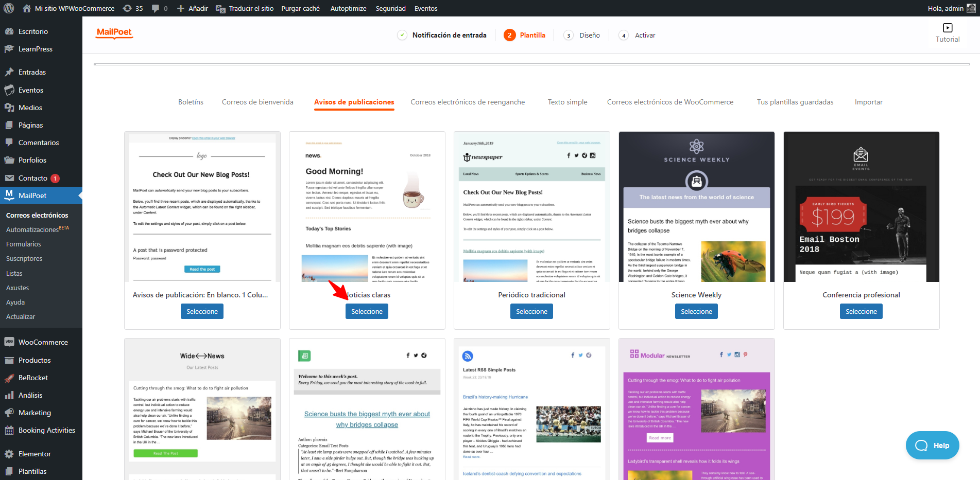Preview the Good Morning news template thumbnail
Screen dimensions: 980x480
click(x=367, y=207)
